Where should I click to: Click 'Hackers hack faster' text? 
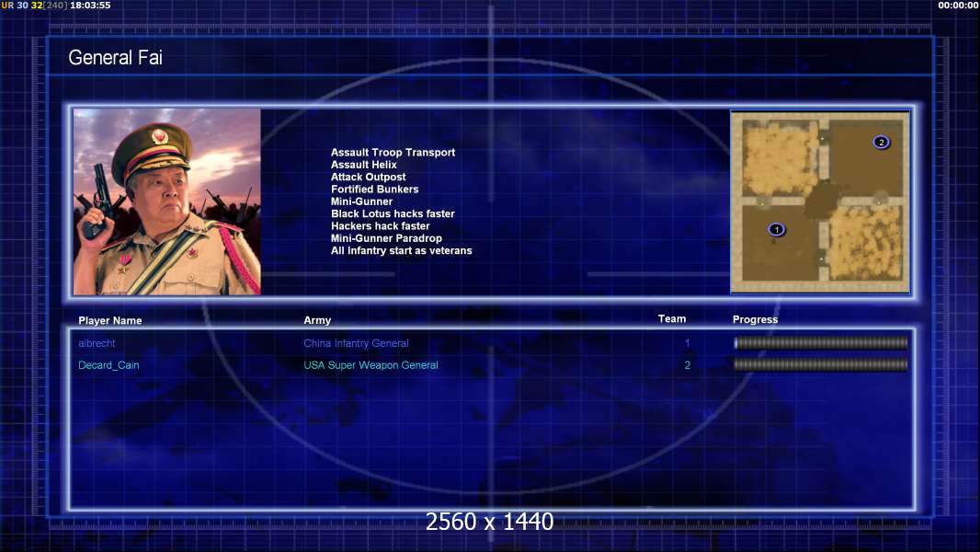click(380, 225)
